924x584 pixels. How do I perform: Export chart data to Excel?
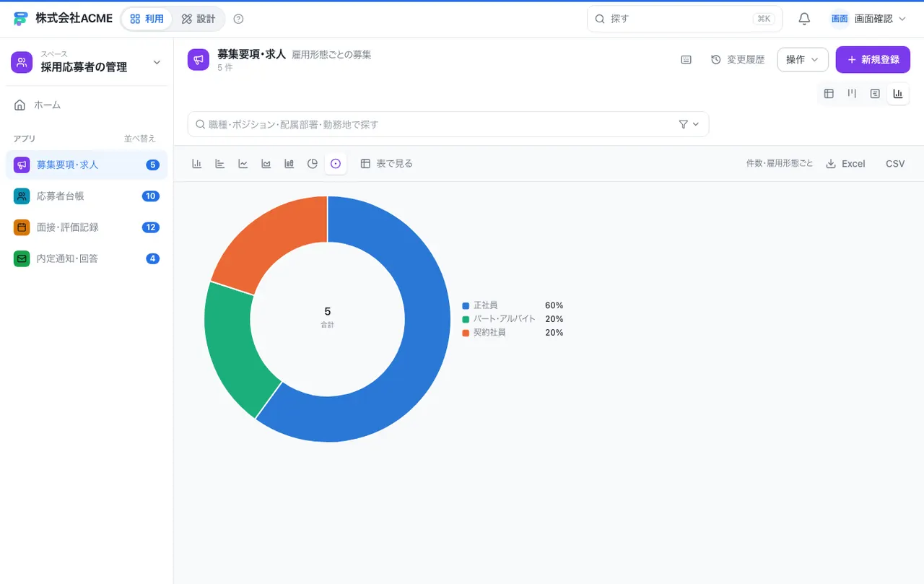[x=845, y=164]
